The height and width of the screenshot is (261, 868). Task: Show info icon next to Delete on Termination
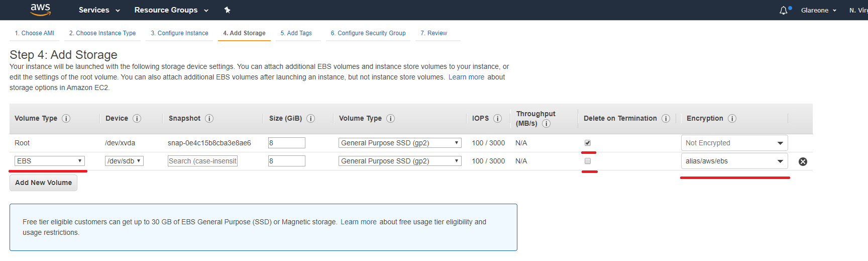[666, 119]
